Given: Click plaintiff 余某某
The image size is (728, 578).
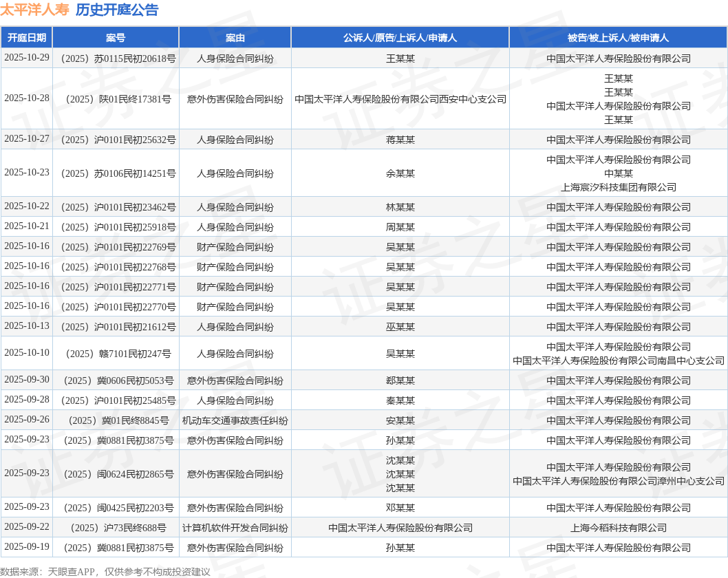Looking at the screenshot, I should point(400,173).
